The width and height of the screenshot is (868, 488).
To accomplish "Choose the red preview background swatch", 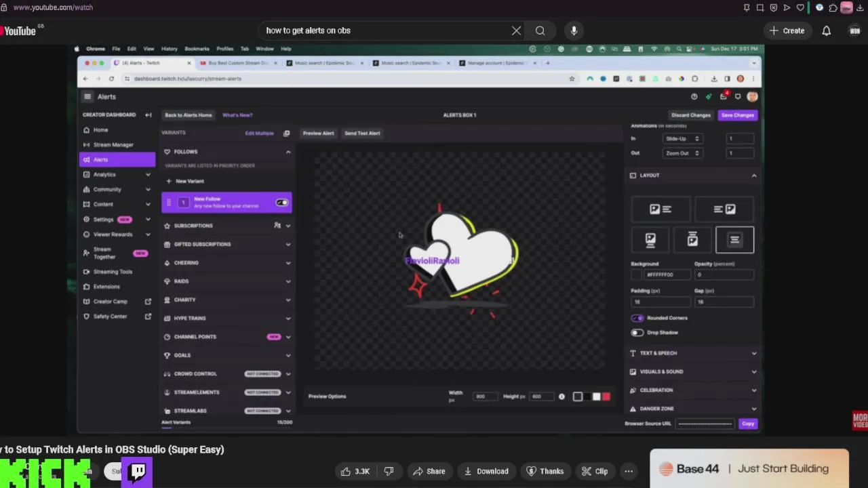I will 606,396.
